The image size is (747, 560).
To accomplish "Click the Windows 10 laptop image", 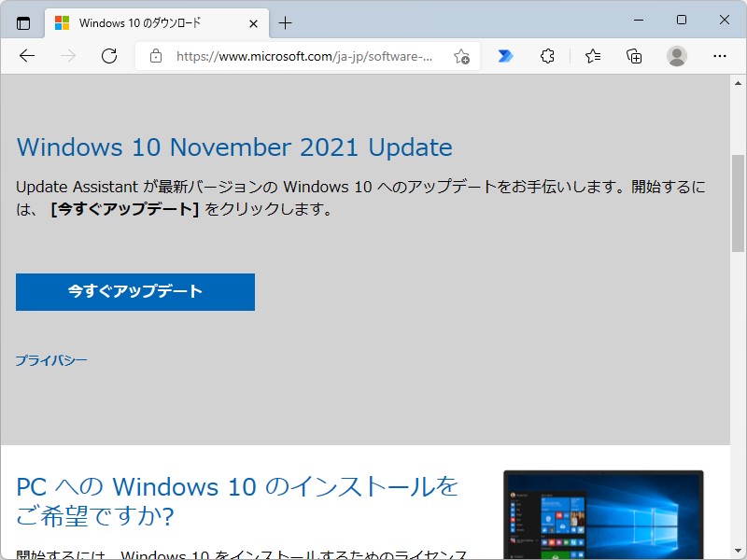I will [x=603, y=514].
